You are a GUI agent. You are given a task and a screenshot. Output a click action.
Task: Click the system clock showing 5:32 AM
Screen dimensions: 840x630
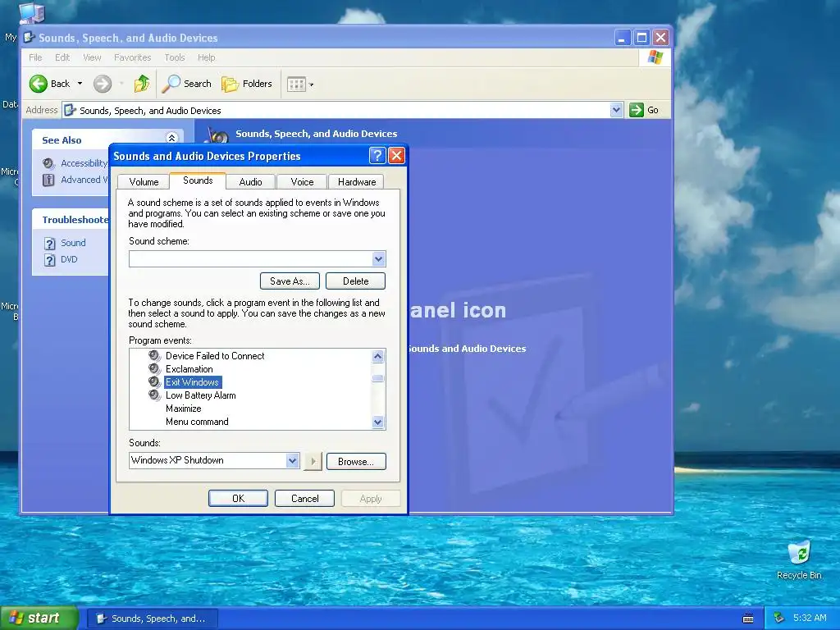point(810,619)
